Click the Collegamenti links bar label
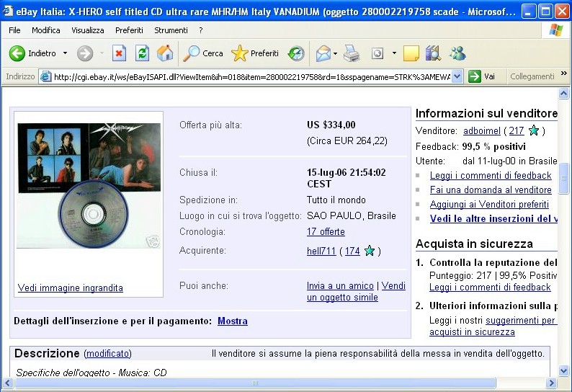The height and width of the screenshot is (392, 572). point(532,76)
